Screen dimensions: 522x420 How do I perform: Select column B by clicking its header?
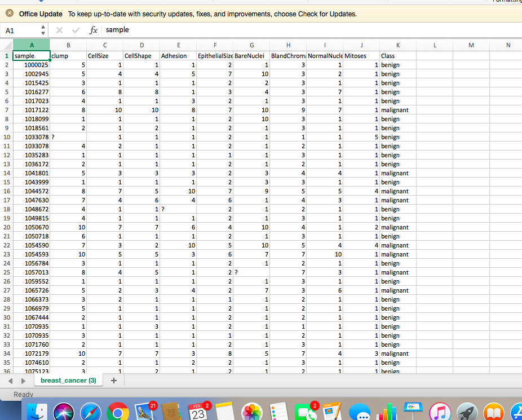pos(68,45)
